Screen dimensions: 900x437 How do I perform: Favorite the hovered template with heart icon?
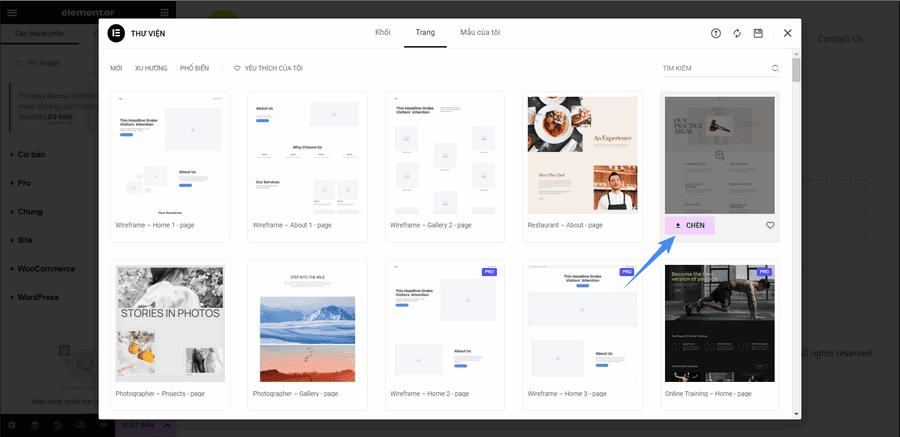pos(770,226)
